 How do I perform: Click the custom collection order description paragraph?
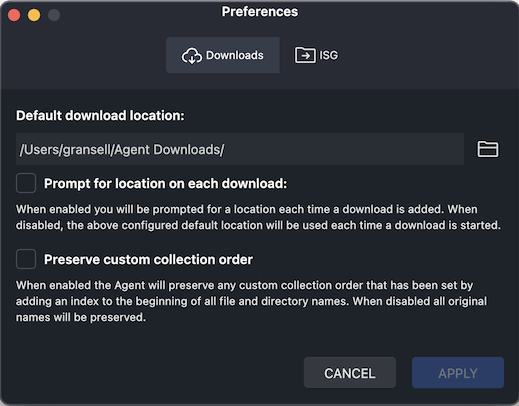click(251, 301)
